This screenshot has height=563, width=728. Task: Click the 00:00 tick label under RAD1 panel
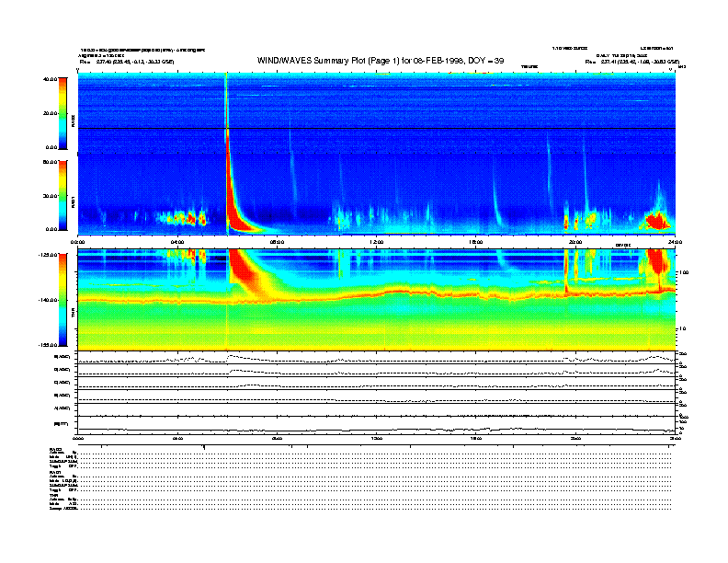coord(77,242)
